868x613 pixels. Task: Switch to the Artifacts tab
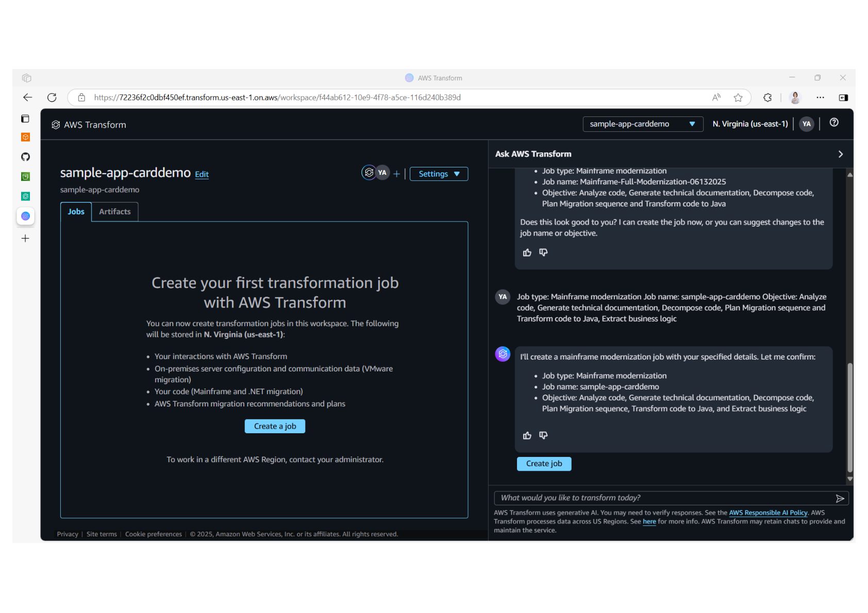pos(115,212)
